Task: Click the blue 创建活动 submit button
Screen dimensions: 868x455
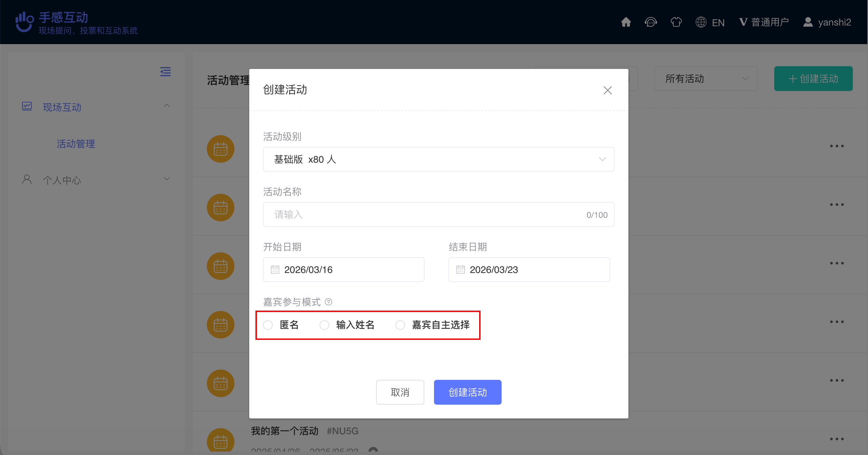Action: click(467, 392)
